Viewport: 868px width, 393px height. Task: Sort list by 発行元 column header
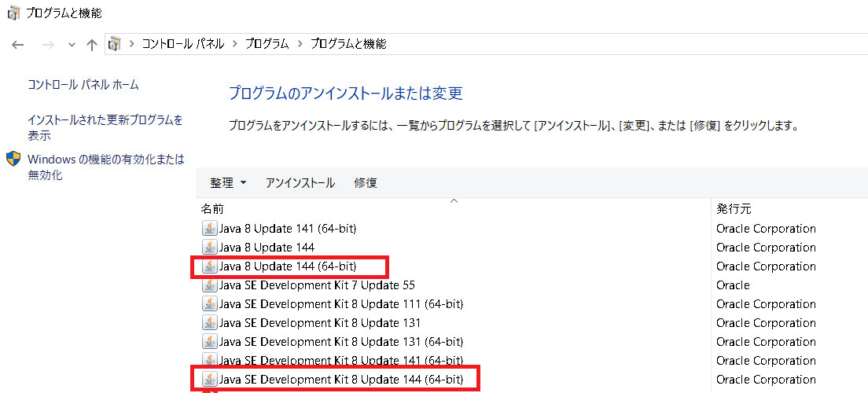pyautogui.click(x=734, y=209)
